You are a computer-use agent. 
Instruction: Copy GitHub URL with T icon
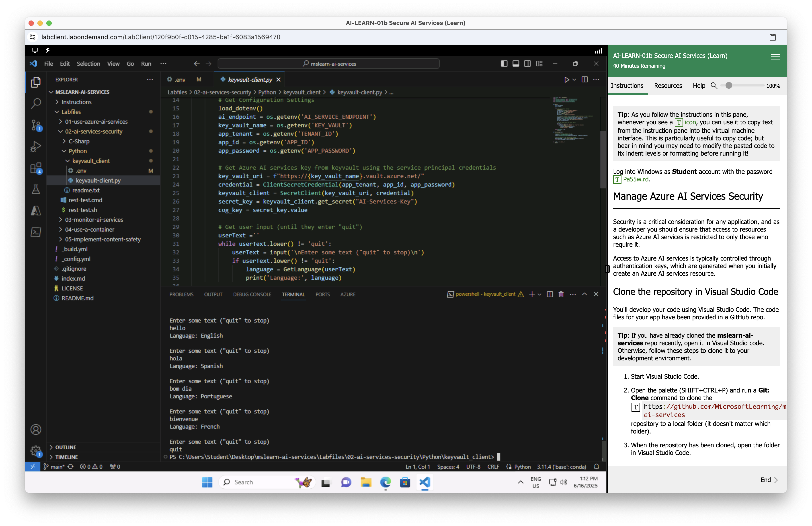coord(635,407)
